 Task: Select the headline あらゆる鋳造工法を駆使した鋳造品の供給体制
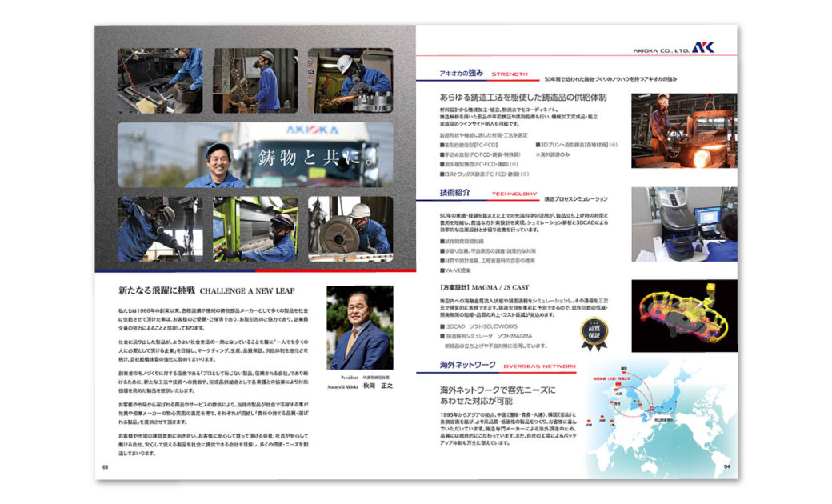point(522,98)
